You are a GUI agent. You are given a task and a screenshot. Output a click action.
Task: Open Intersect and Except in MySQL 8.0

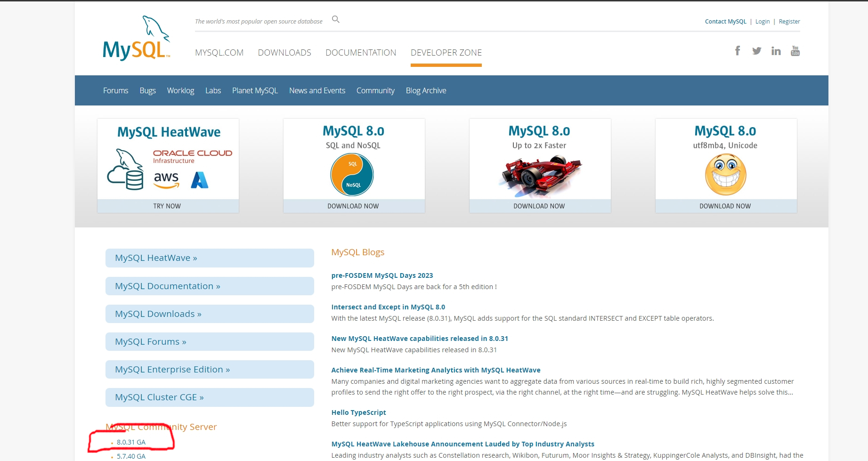tap(388, 307)
